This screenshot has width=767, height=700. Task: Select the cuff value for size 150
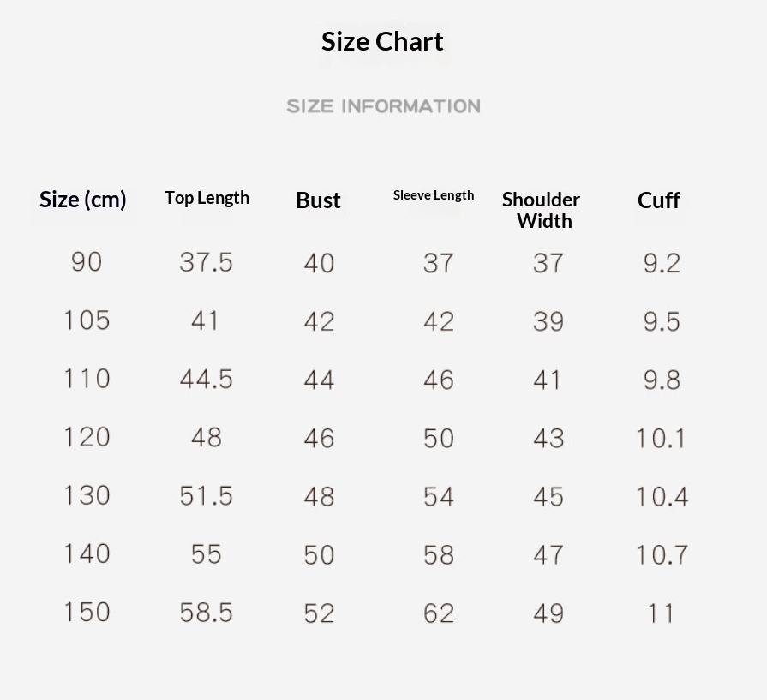coord(661,613)
